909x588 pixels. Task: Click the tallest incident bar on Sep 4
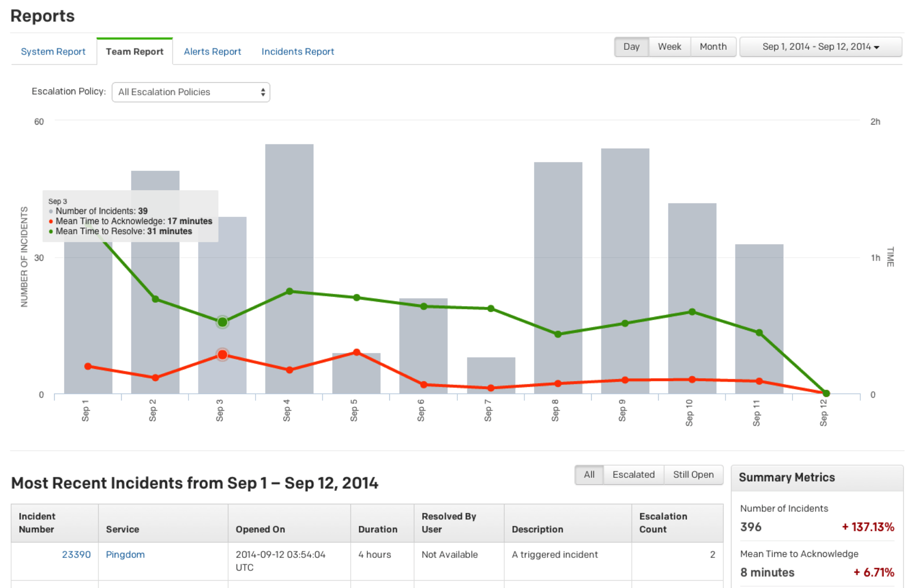click(x=289, y=213)
